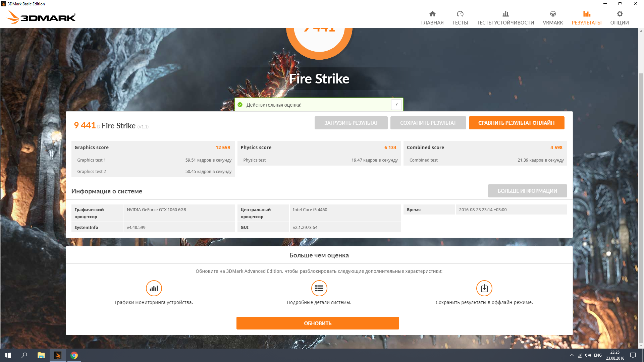Click the volume icon in system tray
Screen dimensions: 644x362
[588, 355]
